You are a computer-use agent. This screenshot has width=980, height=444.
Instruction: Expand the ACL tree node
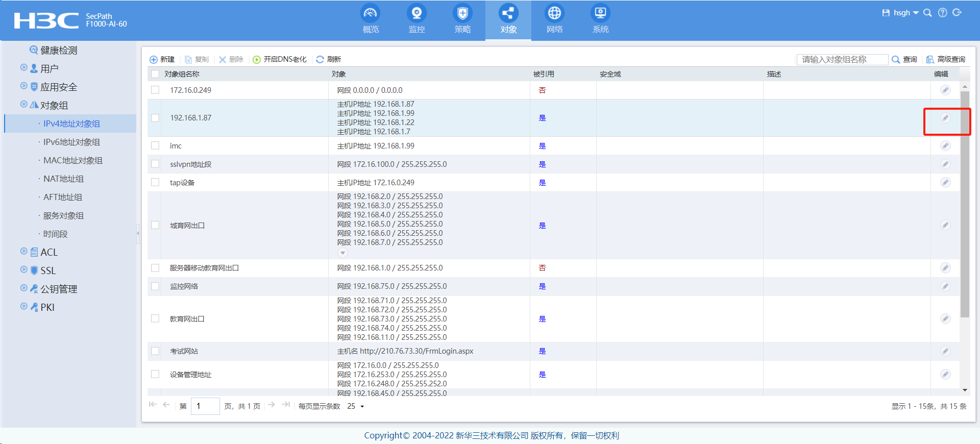(x=23, y=252)
